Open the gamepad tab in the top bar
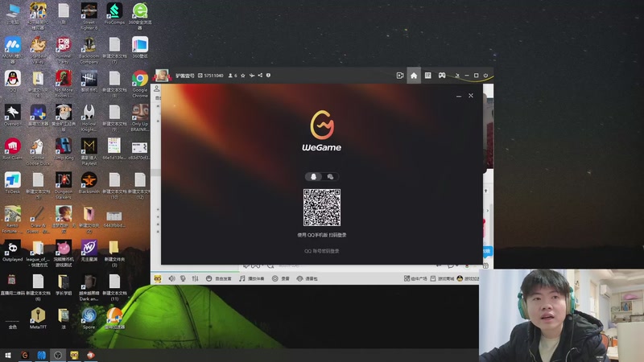 click(x=441, y=76)
